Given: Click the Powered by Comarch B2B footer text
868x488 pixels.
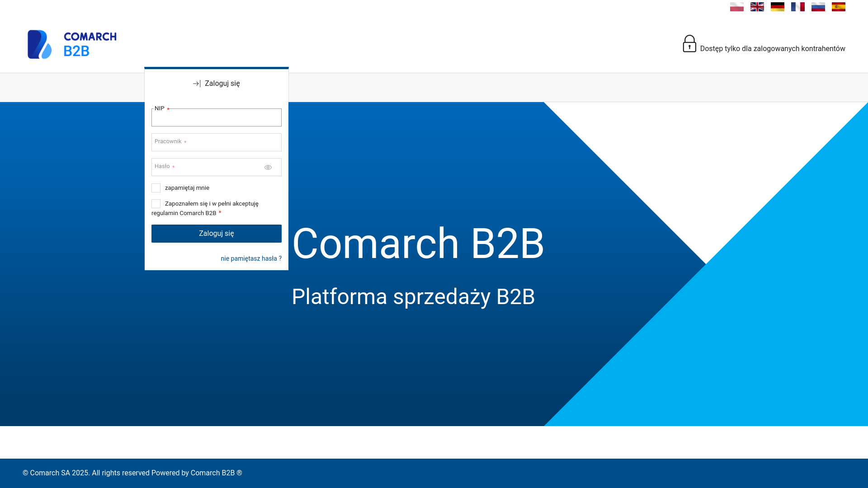Looking at the screenshot, I should coord(197,473).
